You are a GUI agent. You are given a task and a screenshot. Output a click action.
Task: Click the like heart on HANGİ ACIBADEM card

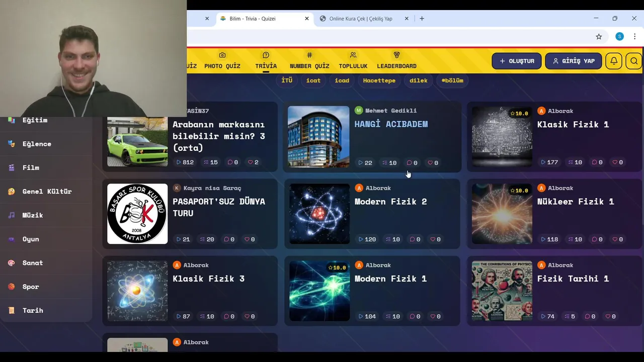(x=430, y=163)
